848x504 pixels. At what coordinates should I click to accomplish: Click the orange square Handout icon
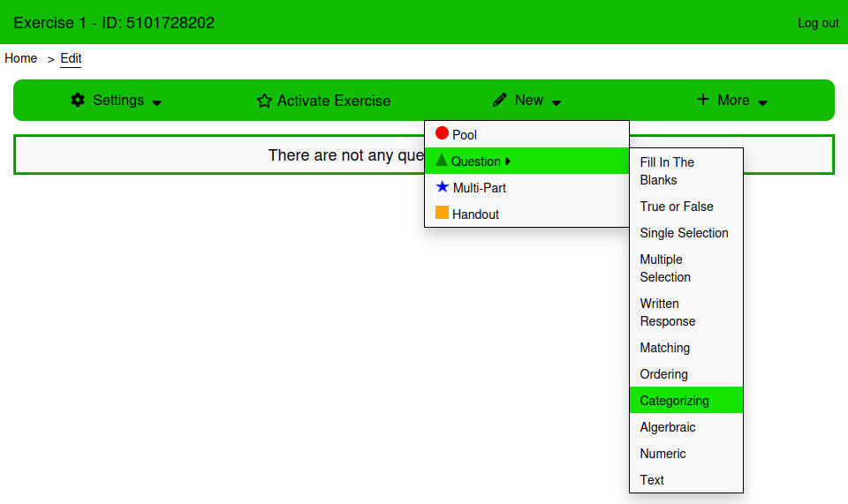[x=442, y=214]
